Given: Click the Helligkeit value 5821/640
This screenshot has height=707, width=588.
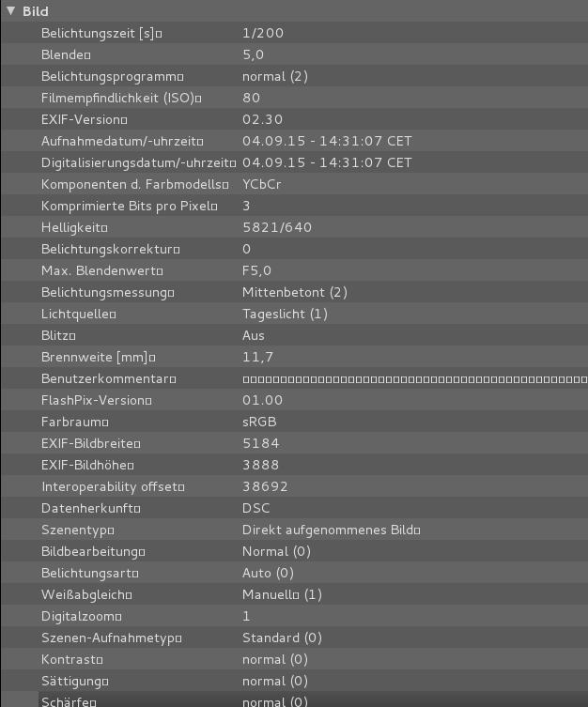Looking at the screenshot, I should coord(276,227).
